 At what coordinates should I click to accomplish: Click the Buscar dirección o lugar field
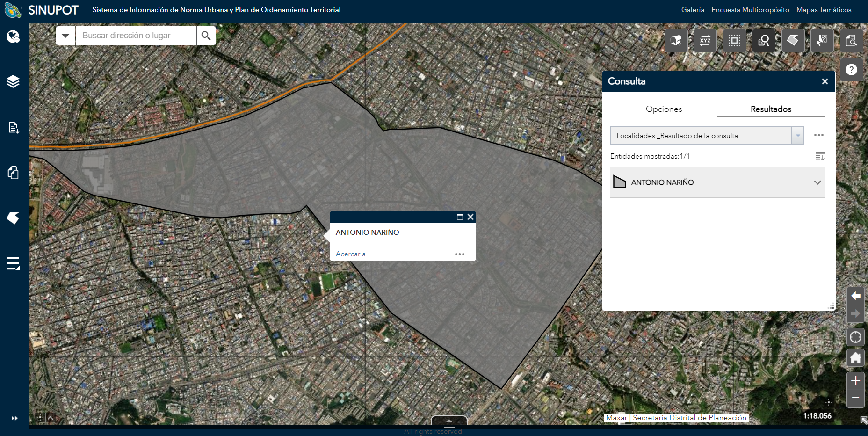136,36
